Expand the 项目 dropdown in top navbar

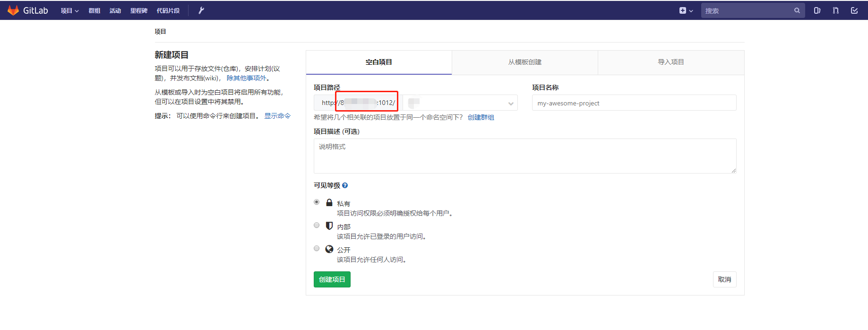[70, 10]
